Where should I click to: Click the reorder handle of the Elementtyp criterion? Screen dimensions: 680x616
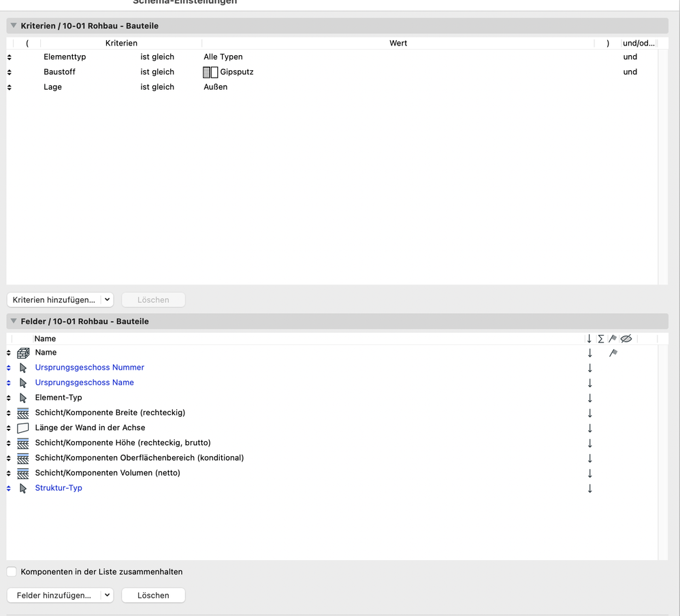click(9, 56)
